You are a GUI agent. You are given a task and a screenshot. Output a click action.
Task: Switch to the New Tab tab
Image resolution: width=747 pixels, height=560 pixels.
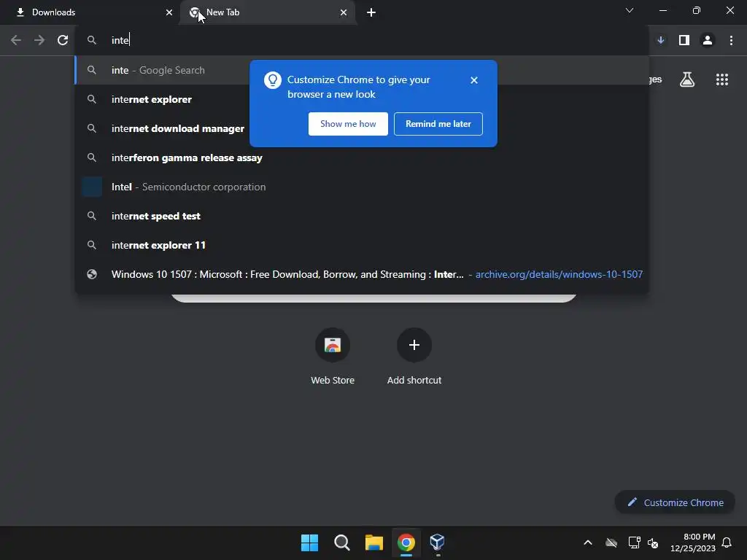[268, 12]
